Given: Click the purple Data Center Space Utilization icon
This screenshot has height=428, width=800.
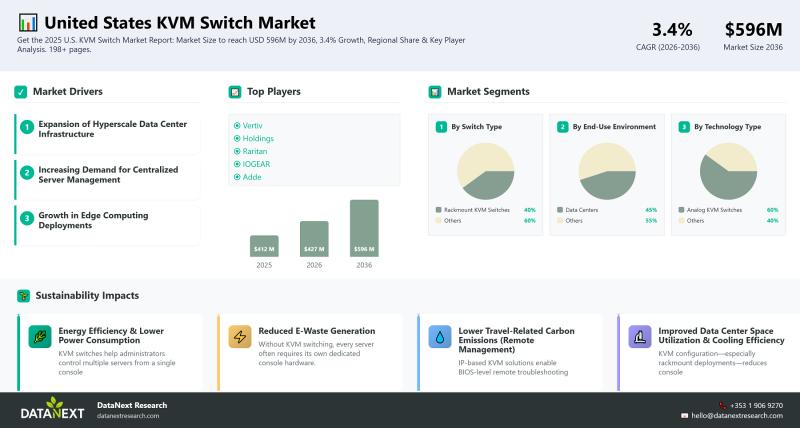Looking at the screenshot, I should (x=640, y=337).
